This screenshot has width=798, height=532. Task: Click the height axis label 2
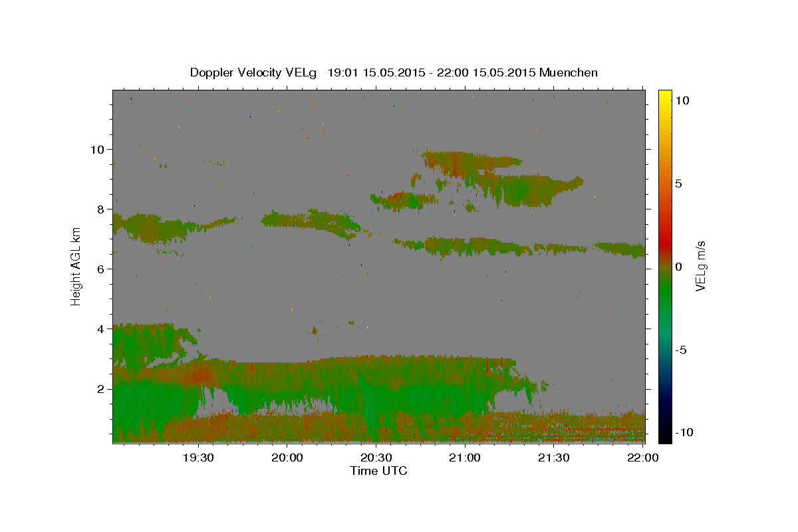pyautogui.click(x=102, y=388)
